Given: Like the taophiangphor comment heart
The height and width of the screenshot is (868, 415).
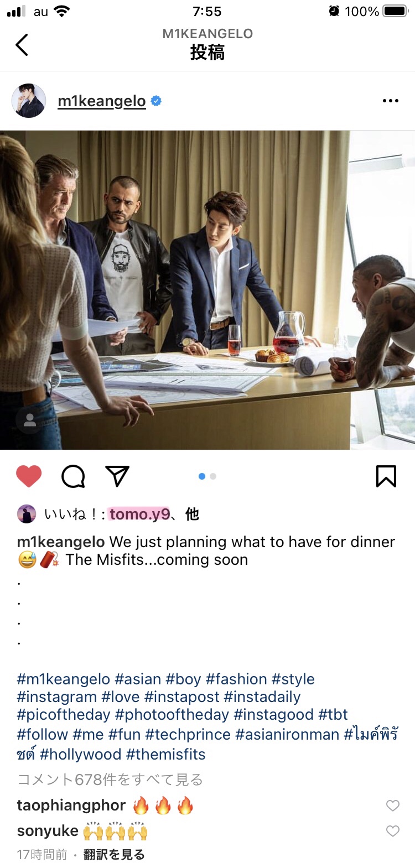Looking at the screenshot, I should pyautogui.click(x=393, y=805).
